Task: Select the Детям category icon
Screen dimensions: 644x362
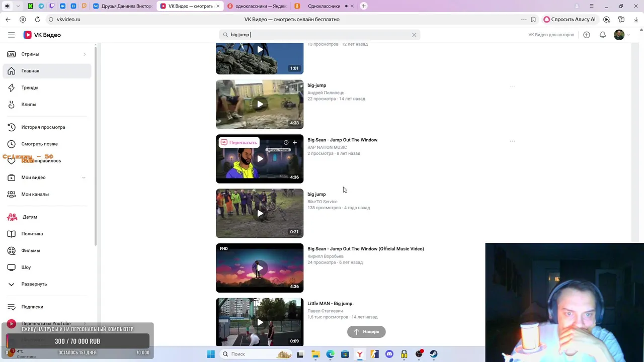Action: click(x=12, y=217)
